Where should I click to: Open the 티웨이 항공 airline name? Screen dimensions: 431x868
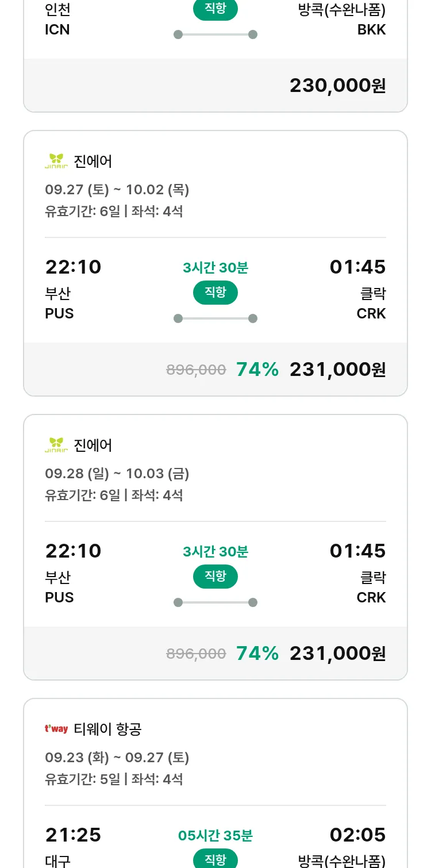point(107,729)
